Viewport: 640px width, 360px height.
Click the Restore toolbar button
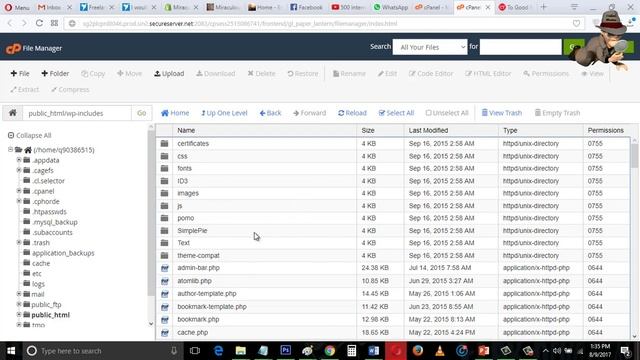[x=302, y=73]
